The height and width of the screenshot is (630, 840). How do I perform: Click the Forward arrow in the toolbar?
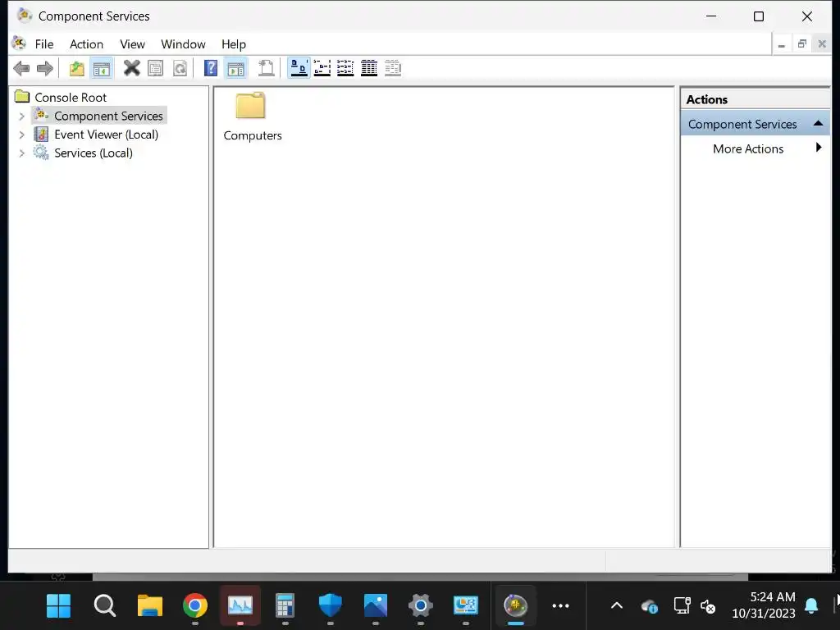[x=45, y=68]
